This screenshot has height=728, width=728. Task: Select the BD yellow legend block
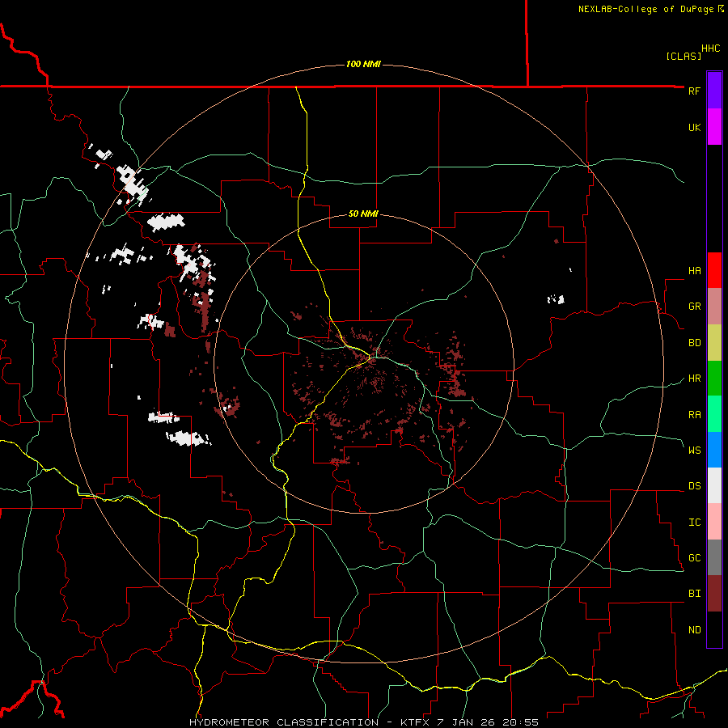coord(714,343)
